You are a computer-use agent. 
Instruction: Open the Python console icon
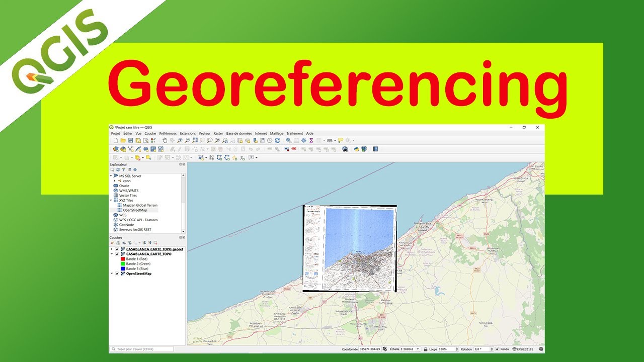356,149
